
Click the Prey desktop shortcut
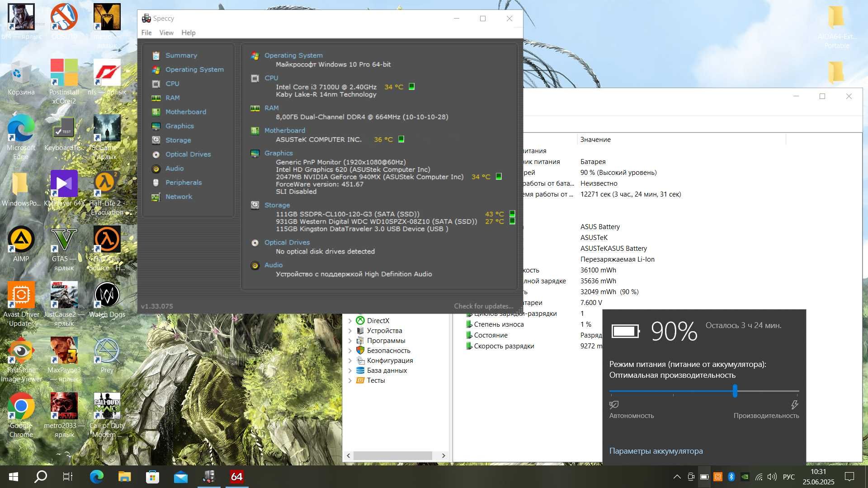107,356
